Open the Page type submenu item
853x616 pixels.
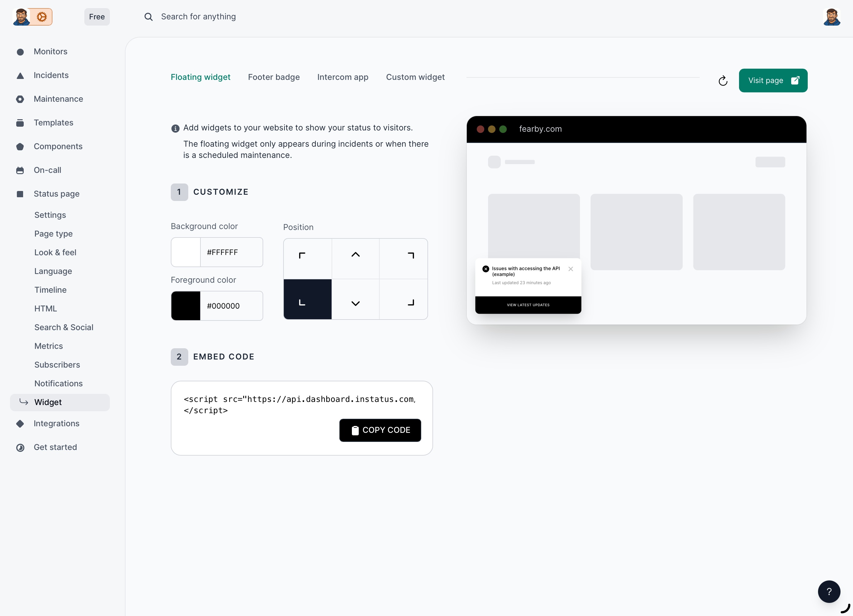pos(53,234)
